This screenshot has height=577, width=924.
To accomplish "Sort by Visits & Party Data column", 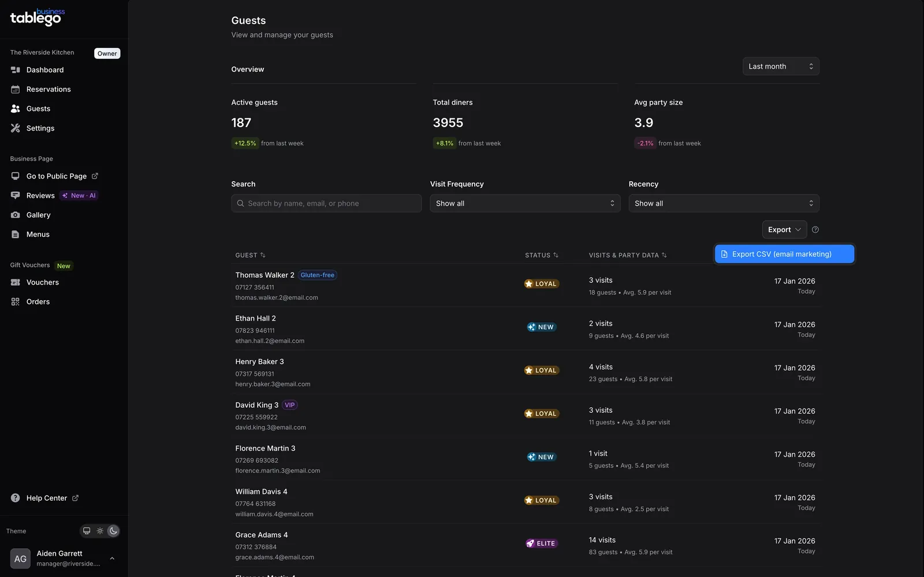I will 628,255.
